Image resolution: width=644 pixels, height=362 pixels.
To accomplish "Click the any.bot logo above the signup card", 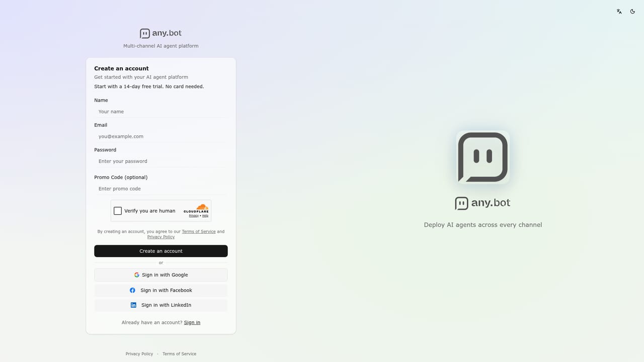I will [x=160, y=33].
